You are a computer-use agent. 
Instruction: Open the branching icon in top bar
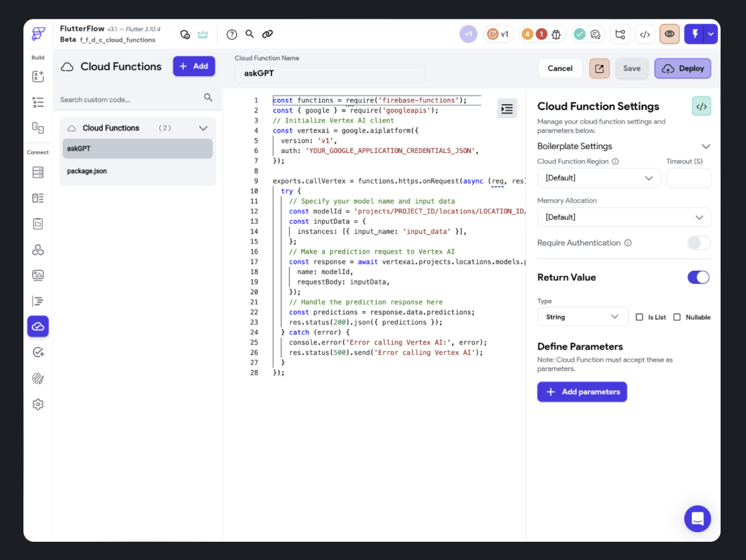click(x=620, y=35)
